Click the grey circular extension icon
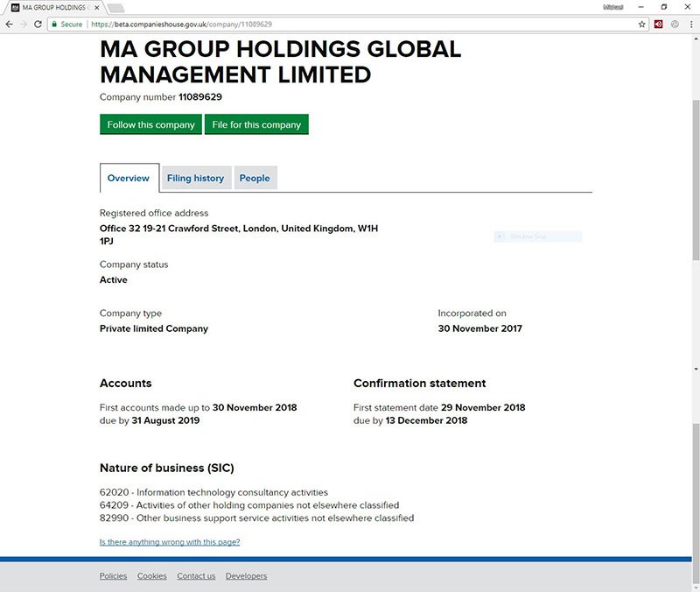The width and height of the screenshot is (700, 592). 675,25
